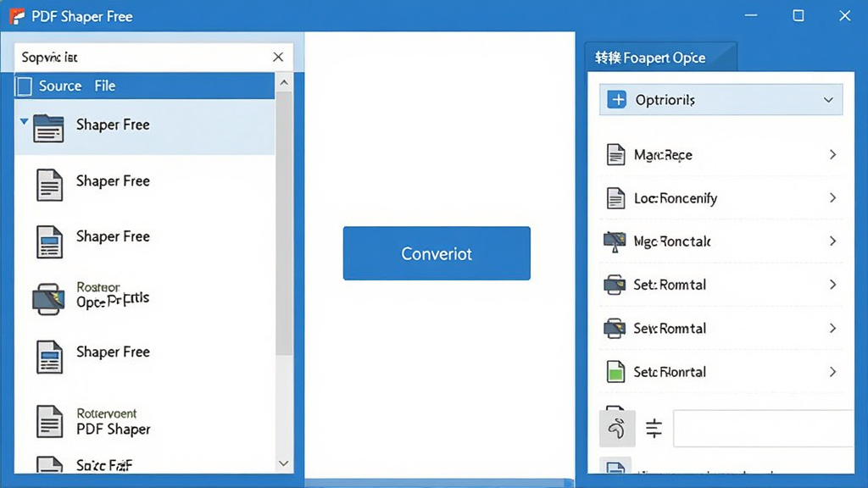Close the PDF Shaper Free window

845,15
